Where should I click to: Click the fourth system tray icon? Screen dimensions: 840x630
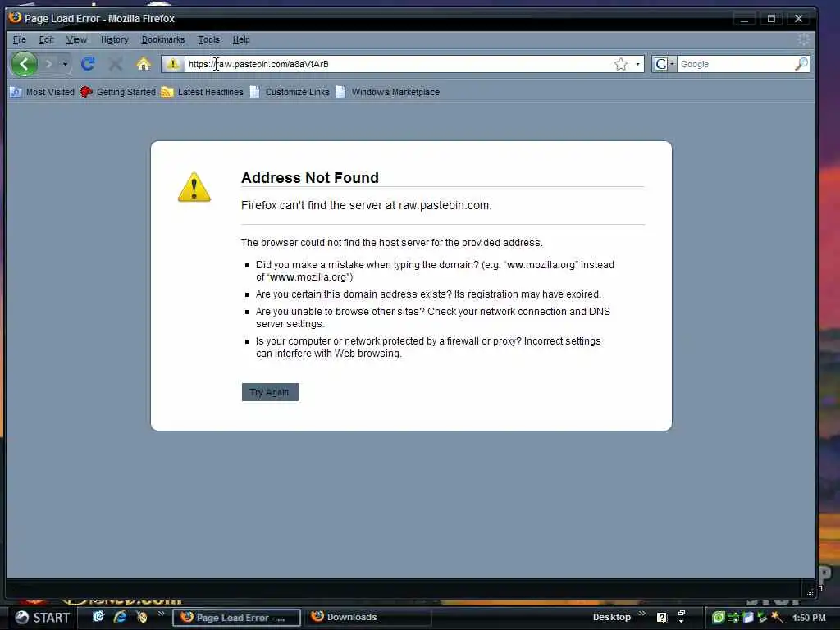762,618
